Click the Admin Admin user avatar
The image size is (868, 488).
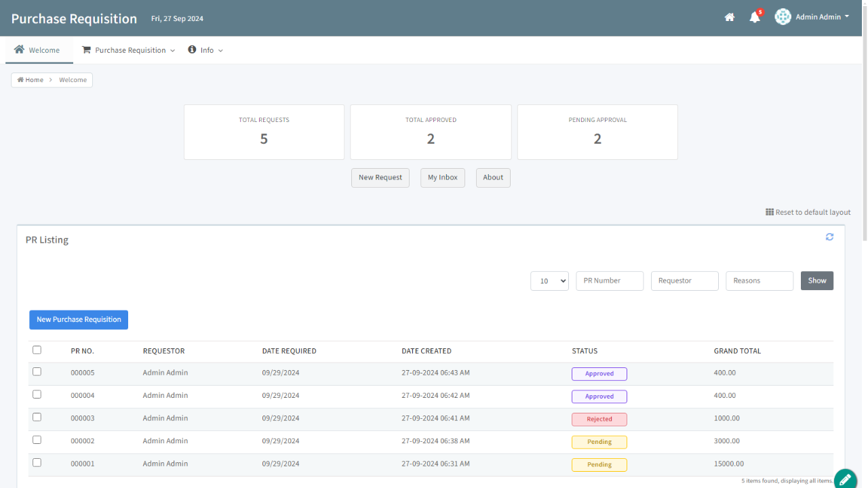tap(783, 17)
